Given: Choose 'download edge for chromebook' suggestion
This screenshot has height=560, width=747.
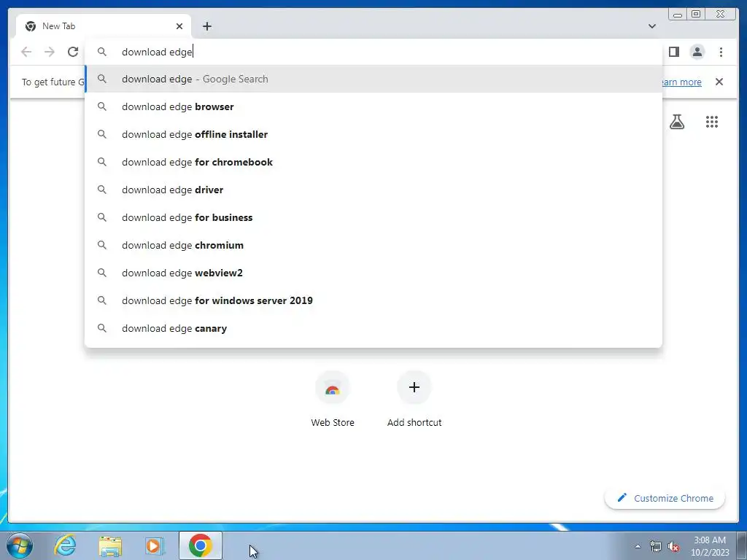Looking at the screenshot, I should point(373,162).
